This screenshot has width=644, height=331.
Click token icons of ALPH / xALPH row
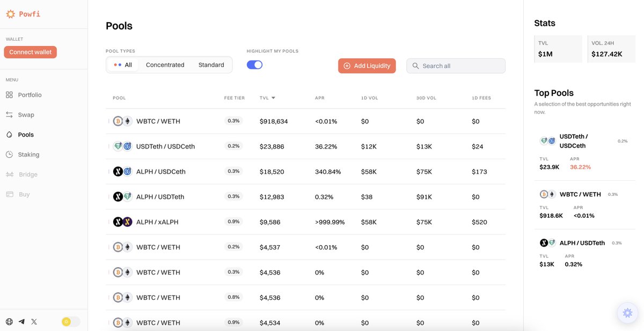pyautogui.click(x=122, y=222)
